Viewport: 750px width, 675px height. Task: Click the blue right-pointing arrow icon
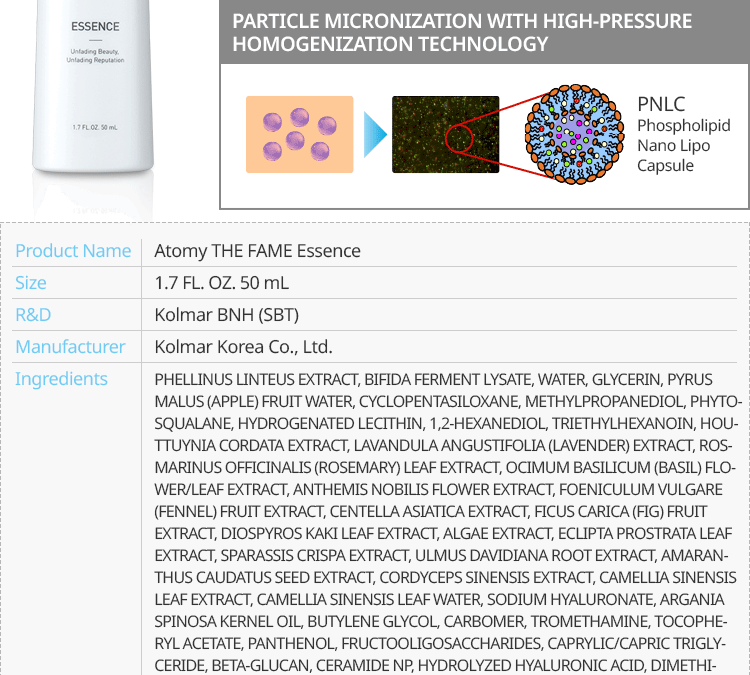(x=373, y=134)
